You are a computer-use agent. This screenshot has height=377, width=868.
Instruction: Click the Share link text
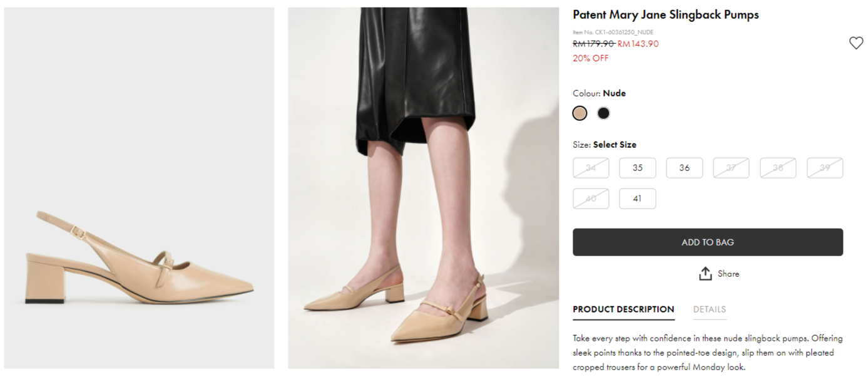coord(728,274)
